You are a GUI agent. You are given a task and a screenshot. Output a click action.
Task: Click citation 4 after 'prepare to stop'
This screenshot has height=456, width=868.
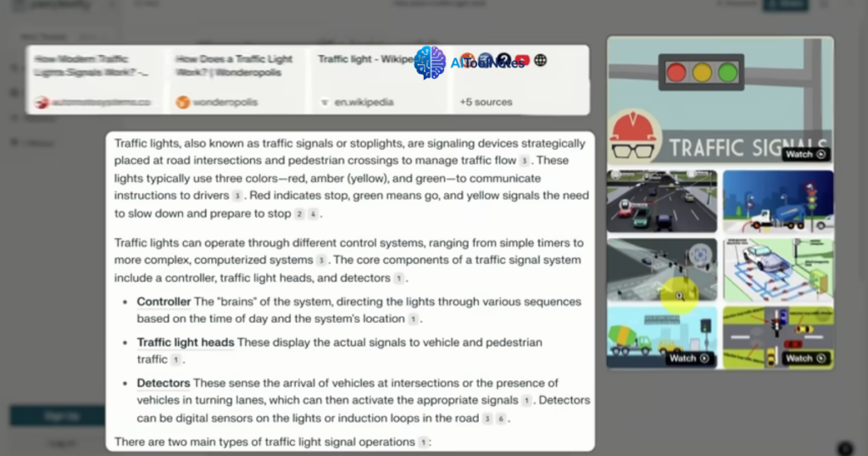coord(313,214)
